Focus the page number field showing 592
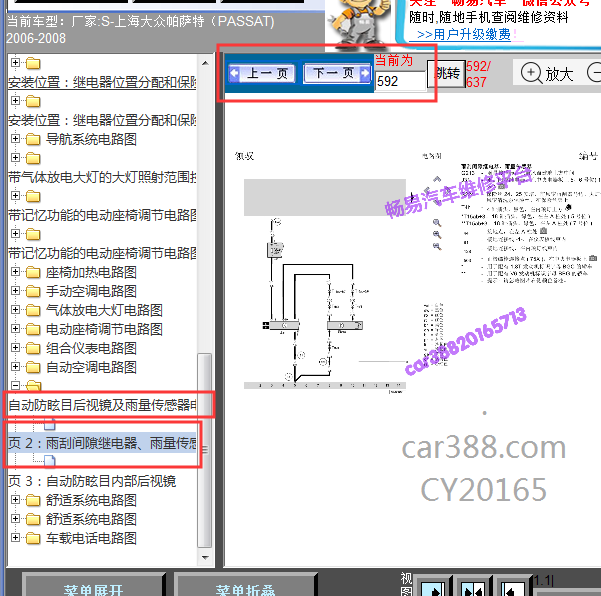601x596 pixels. pyautogui.click(x=401, y=81)
